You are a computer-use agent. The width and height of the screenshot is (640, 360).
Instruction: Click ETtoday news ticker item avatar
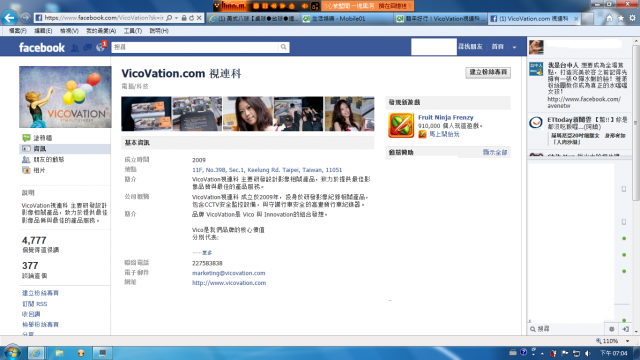pos(536,122)
